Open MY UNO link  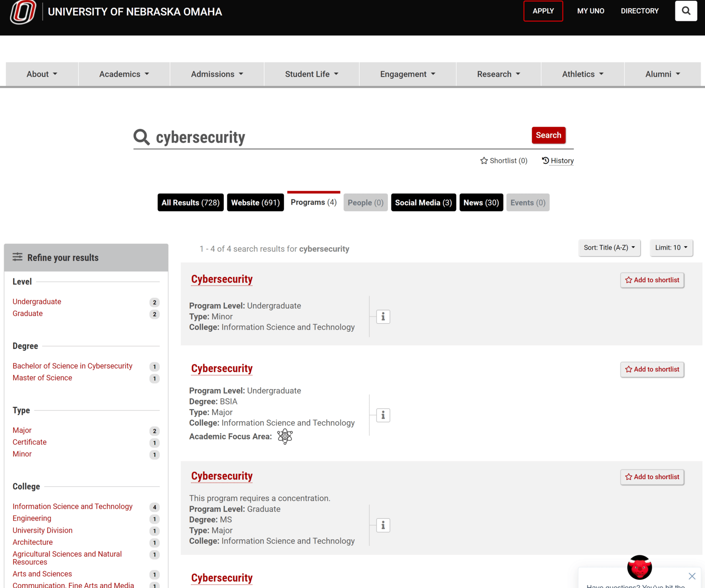pos(590,11)
